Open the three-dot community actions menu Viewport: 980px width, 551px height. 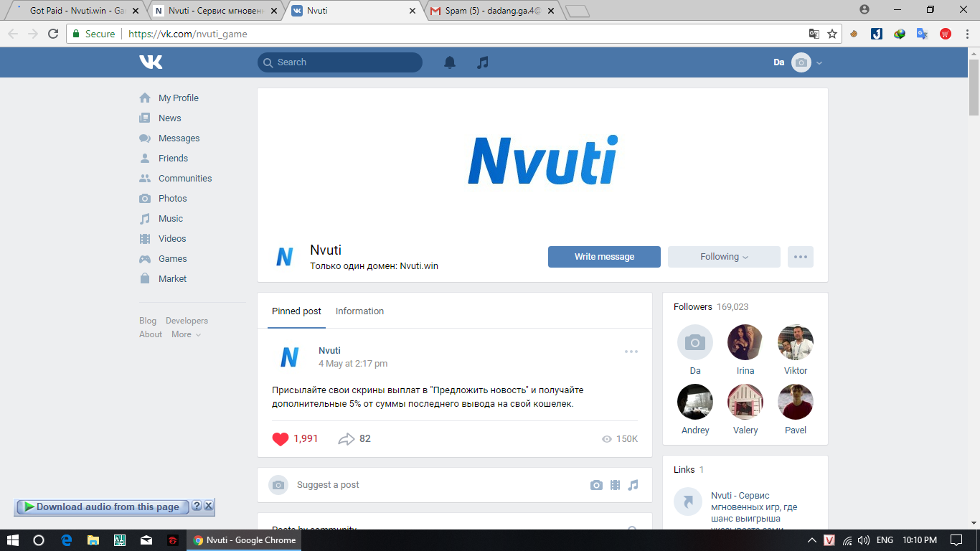pos(801,257)
